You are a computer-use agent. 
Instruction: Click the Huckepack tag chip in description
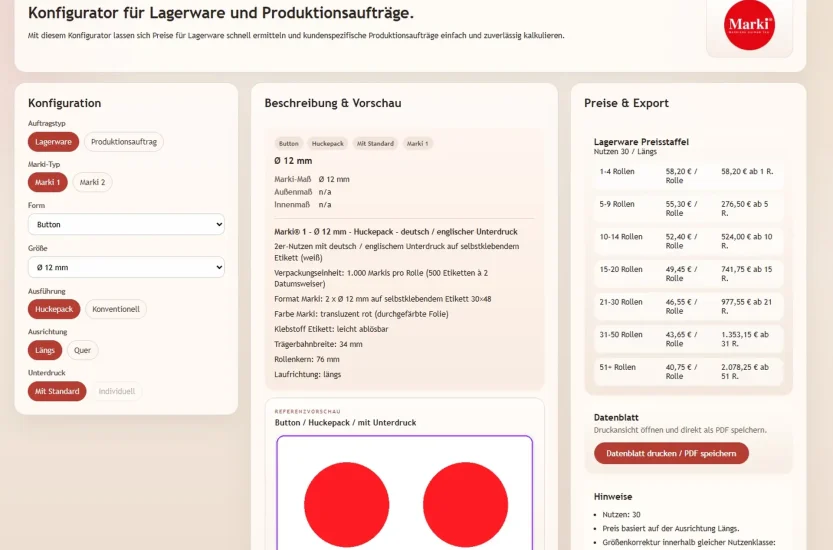click(x=328, y=143)
